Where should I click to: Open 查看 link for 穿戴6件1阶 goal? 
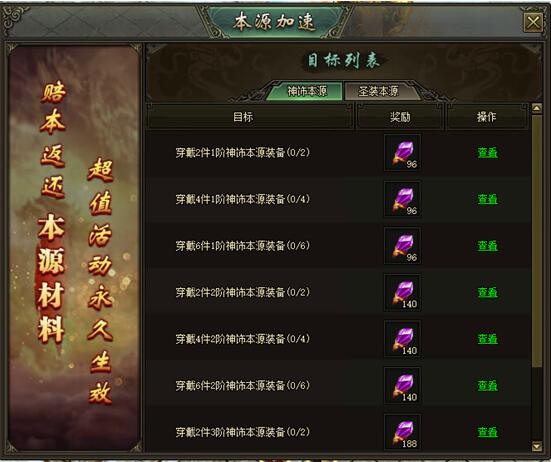[487, 246]
